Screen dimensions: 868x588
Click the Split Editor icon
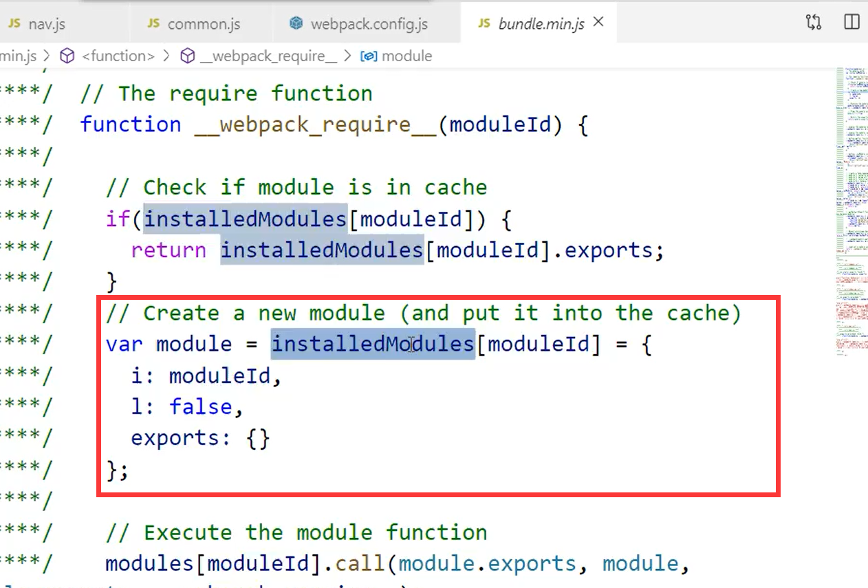851,23
